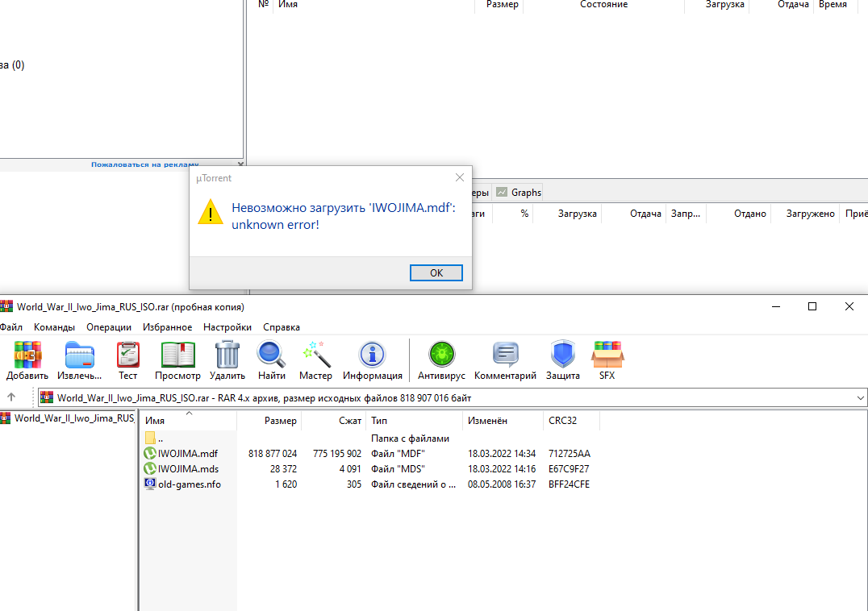Click the Удалить trash can icon
Viewport: 868px width, 611px height.
tap(227, 360)
